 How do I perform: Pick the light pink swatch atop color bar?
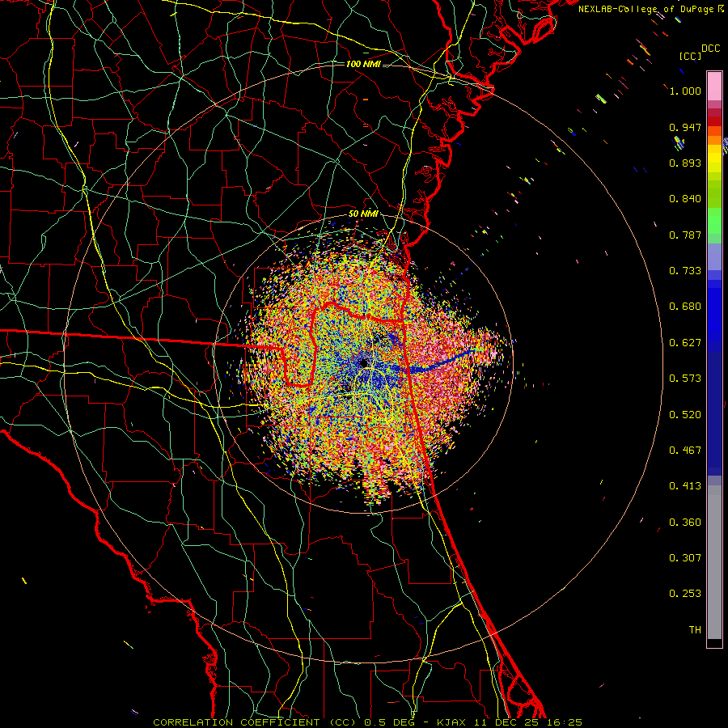714,86
